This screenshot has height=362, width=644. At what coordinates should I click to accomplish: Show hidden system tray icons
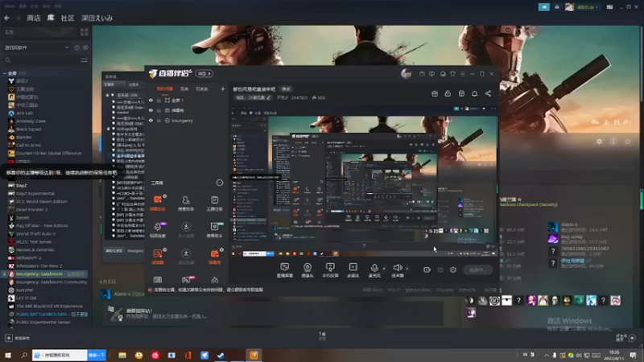[x=547, y=355]
